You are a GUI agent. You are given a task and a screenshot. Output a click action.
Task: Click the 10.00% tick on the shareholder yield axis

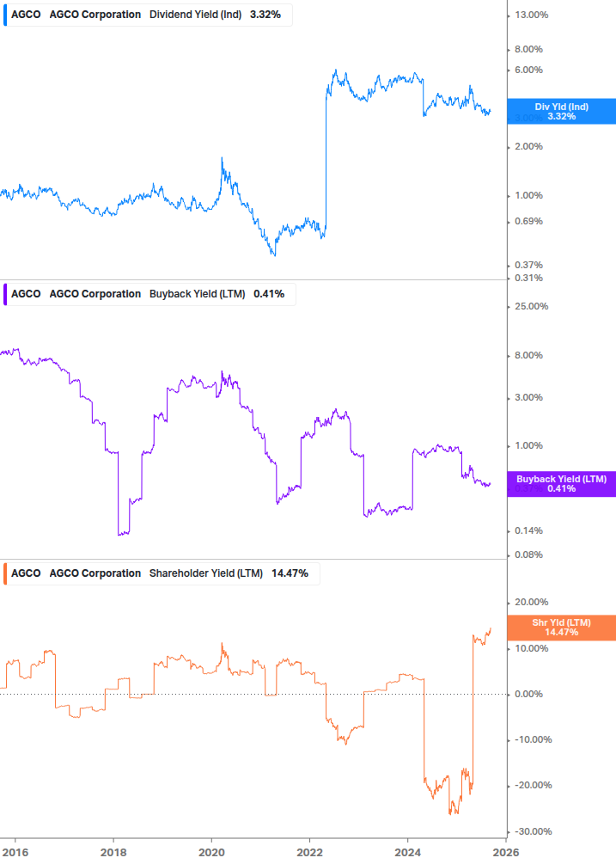(531, 648)
